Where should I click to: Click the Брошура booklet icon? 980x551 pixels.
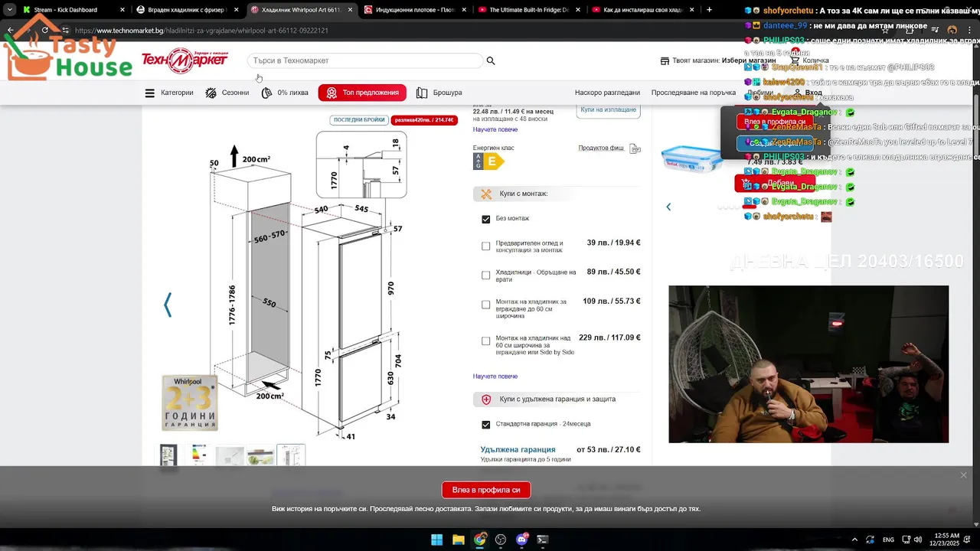click(x=422, y=93)
